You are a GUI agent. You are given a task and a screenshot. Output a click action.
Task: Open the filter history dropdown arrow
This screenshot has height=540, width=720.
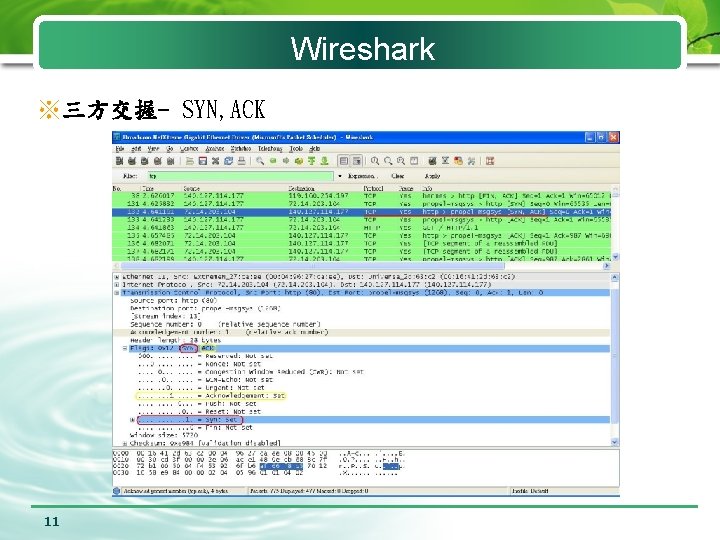tap(340, 176)
